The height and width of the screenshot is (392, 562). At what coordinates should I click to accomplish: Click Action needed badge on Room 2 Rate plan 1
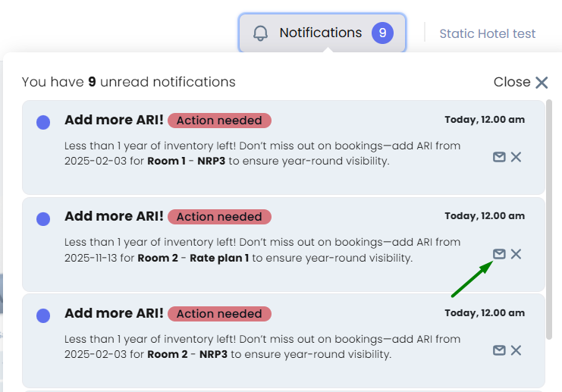219,217
